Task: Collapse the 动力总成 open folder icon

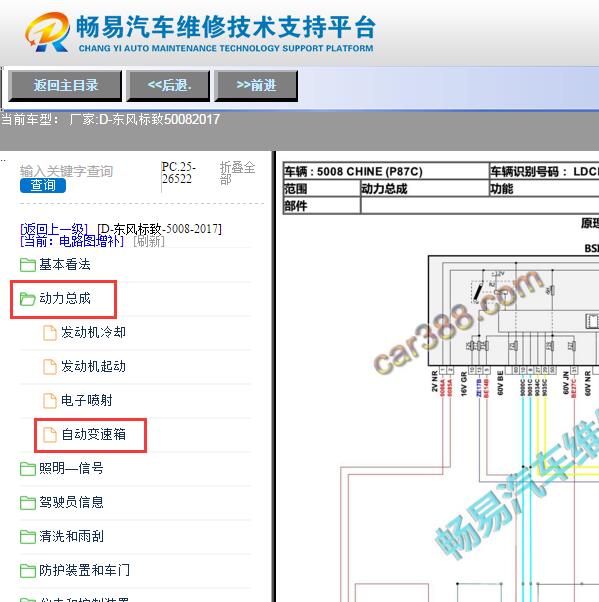Action: click(x=28, y=299)
